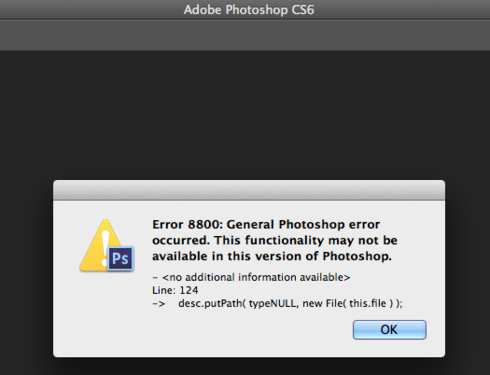Click the '<no additional information available>' text

[256, 277]
